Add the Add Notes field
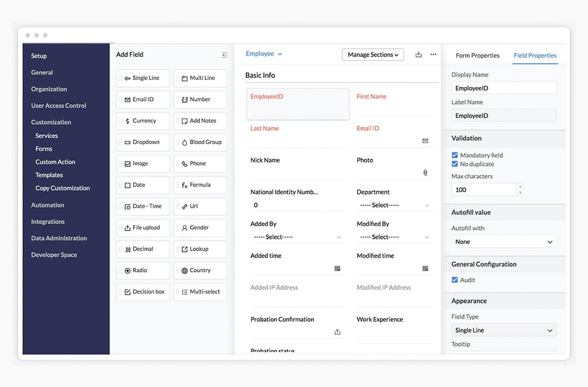Viewport: 588px width, 387px height. [x=201, y=121]
